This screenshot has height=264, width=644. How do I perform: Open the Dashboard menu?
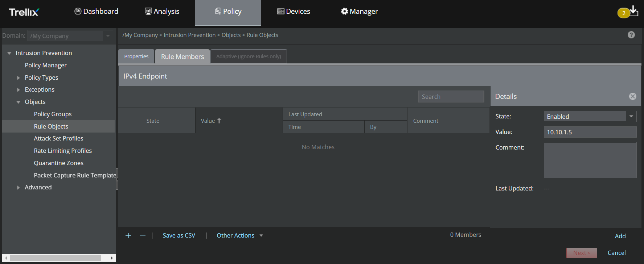(x=96, y=11)
